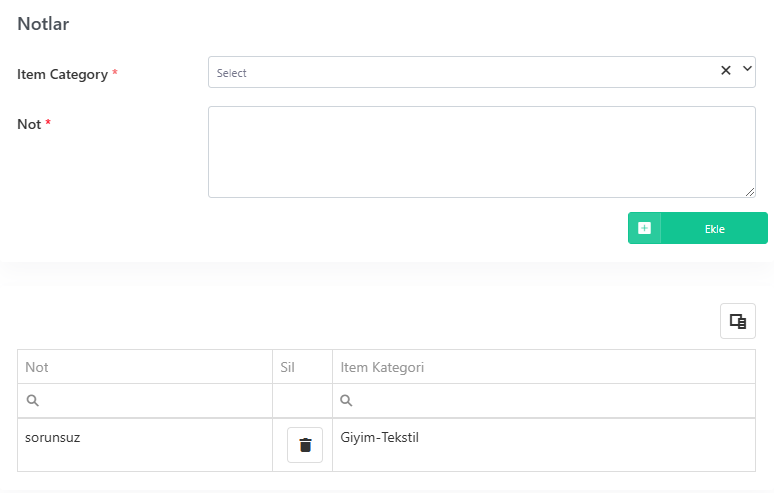Open the Item Category Select box
The height and width of the screenshot is (493, 774).
(482, 72)
